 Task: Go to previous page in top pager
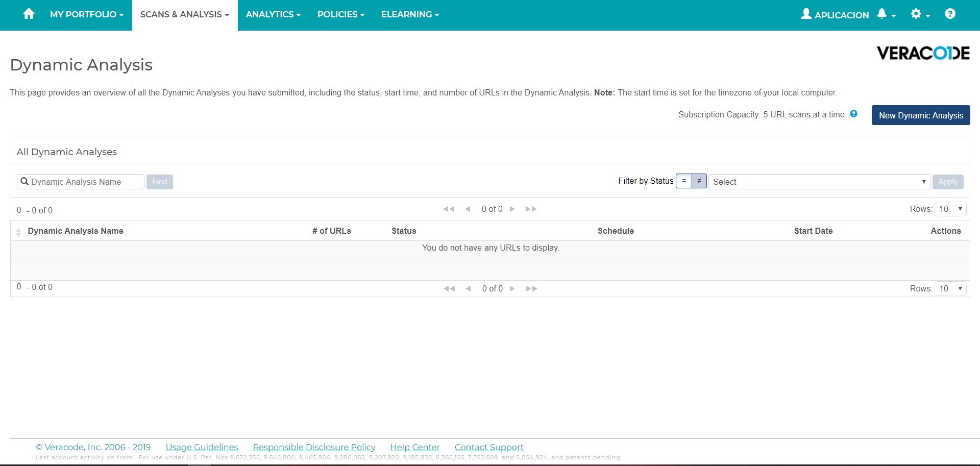coord(468,209)
